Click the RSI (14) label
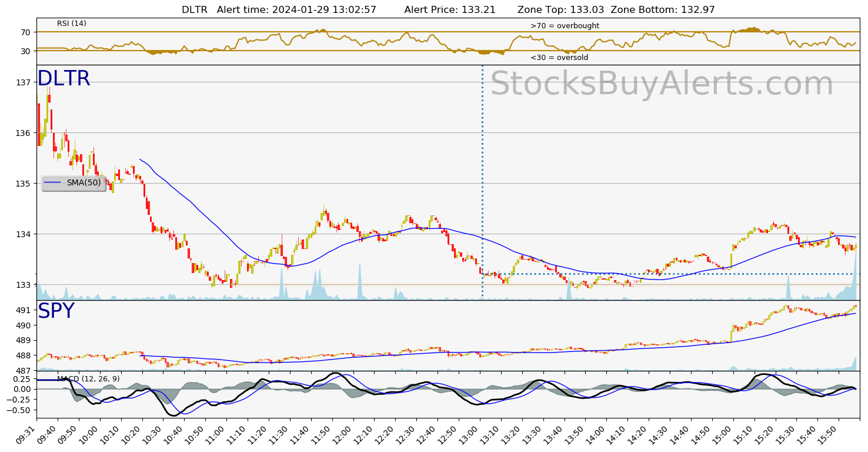The height and width of the screenshot is (452, 868). coord(72,24)
